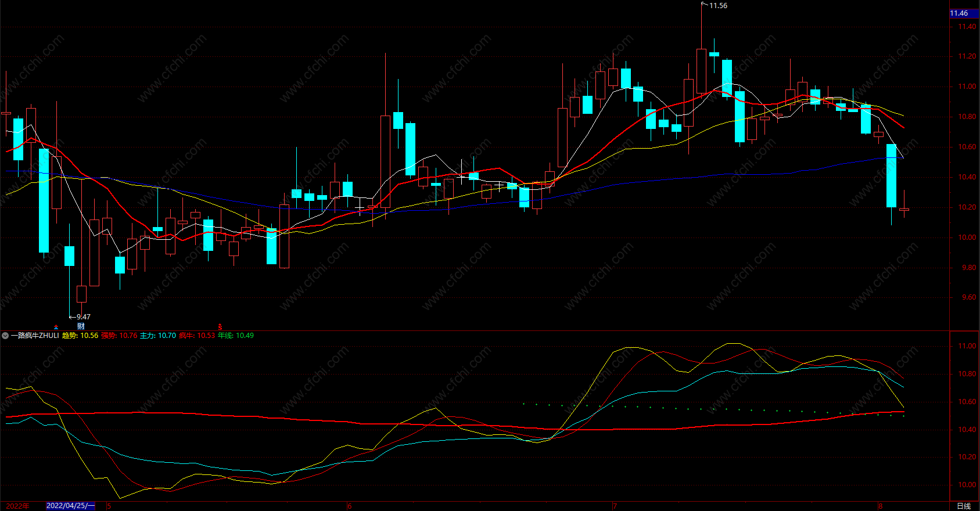
Task: Select the 年线: 10.49 legend value
Action: point(236,336)
